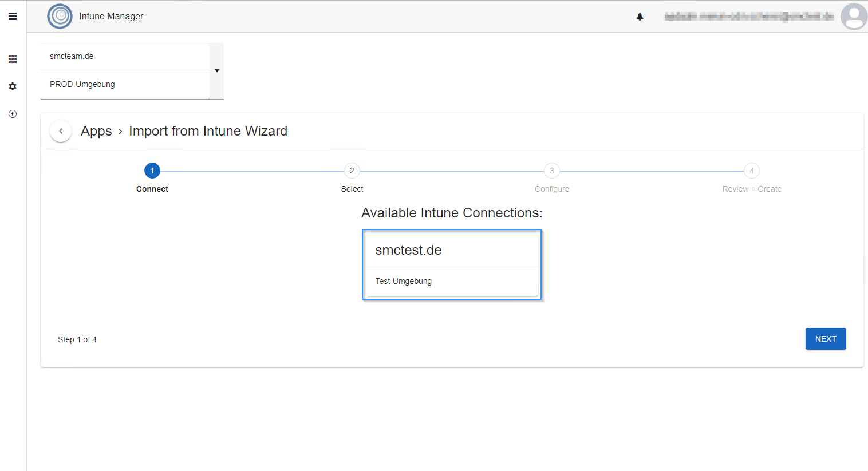868x471 pixels.
Task: Jump to step 3 Configure
Action: 552,171
